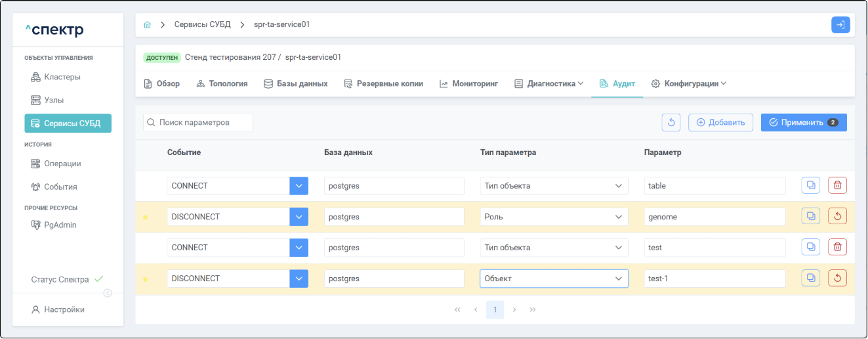The height and width of the screenshot is (339, 868).
Task: Delete the row with parameter table
Action: pos(837,186)
